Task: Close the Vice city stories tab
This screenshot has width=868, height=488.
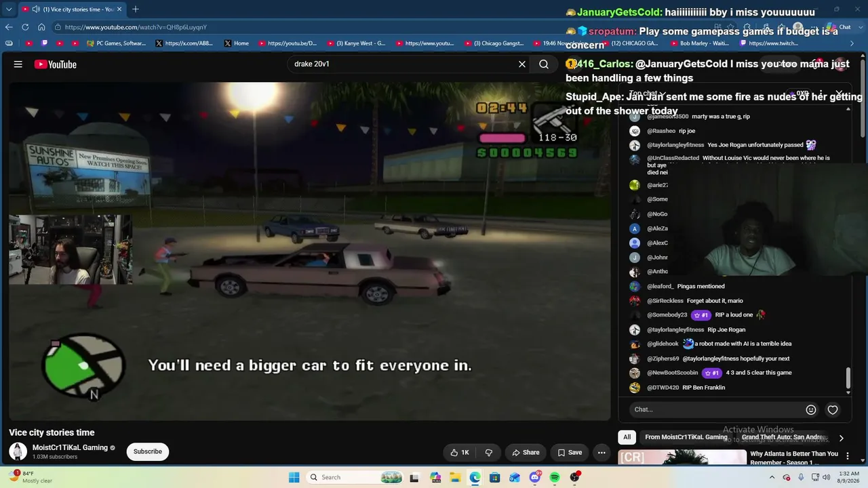Action: pos(119,9)
